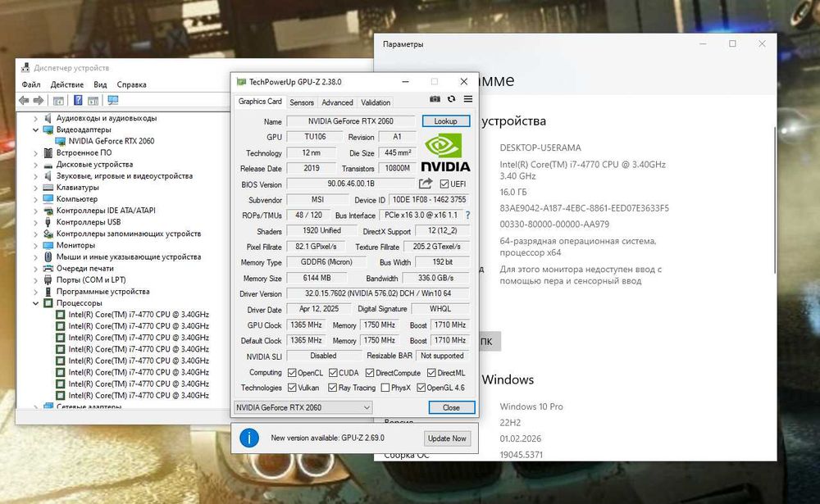Expand the Порты (COM и LPT) node
This screenshot has width=820, height=504.
coord(35,279)
